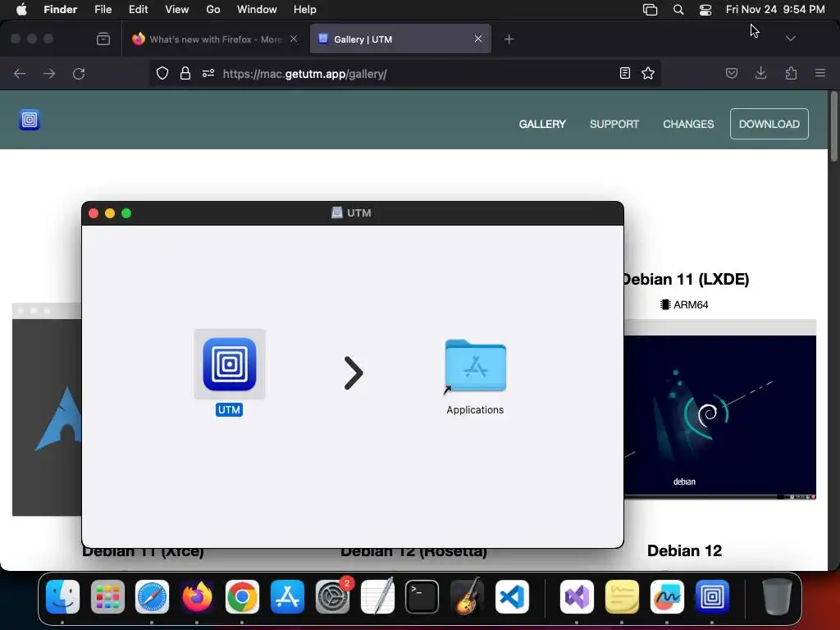840x630 pixels.
Task: Click the browser page vertical scrollbar
Action: [833, 126]
